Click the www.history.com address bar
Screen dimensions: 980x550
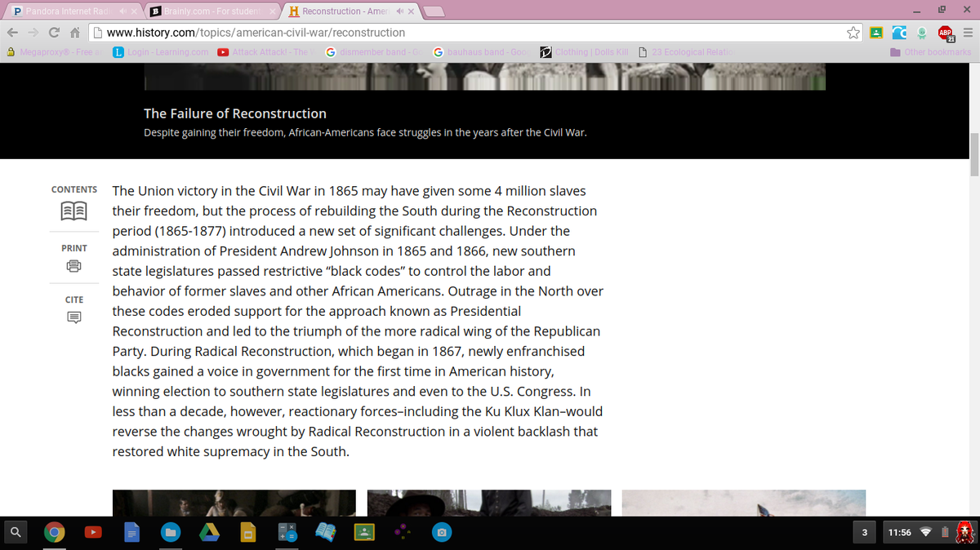pos(465,33)
